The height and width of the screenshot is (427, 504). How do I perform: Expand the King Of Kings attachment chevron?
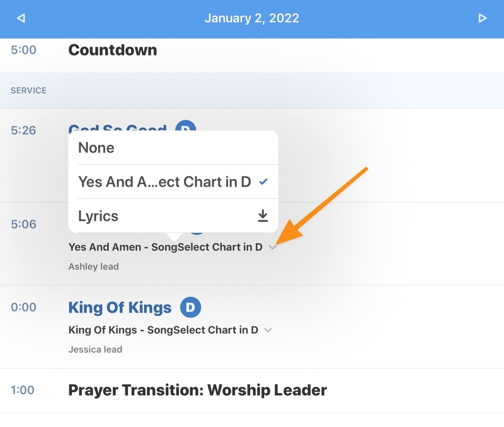[268, 330]
